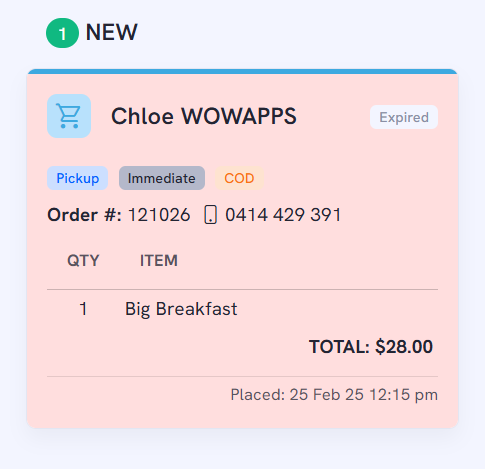Click the TOTAL: $28.00 amount
The image size is (485, 469).
pyautogui.click(x=371, y=347)
